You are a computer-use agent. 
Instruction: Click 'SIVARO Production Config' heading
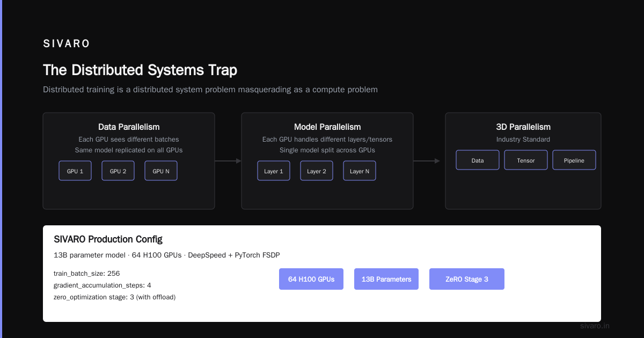pos(108,239)
